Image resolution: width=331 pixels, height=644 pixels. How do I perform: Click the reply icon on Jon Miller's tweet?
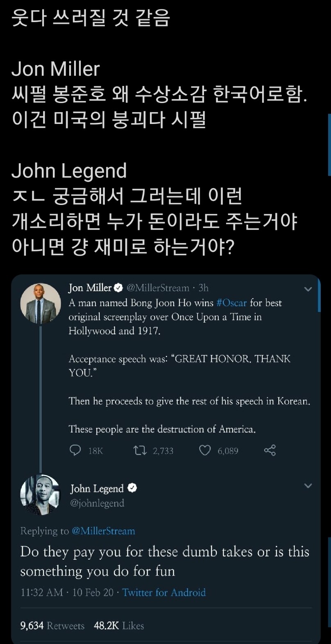75,450
